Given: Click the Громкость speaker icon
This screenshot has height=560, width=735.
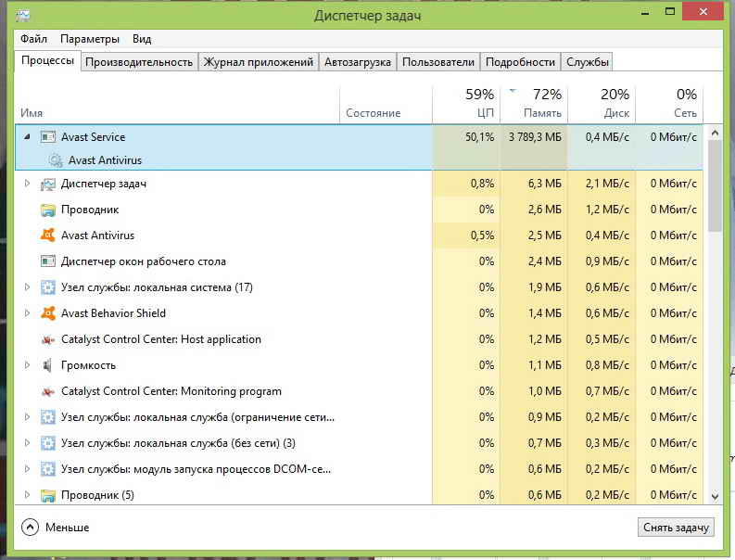Looking at the screenshot, I should pos(48,365).
